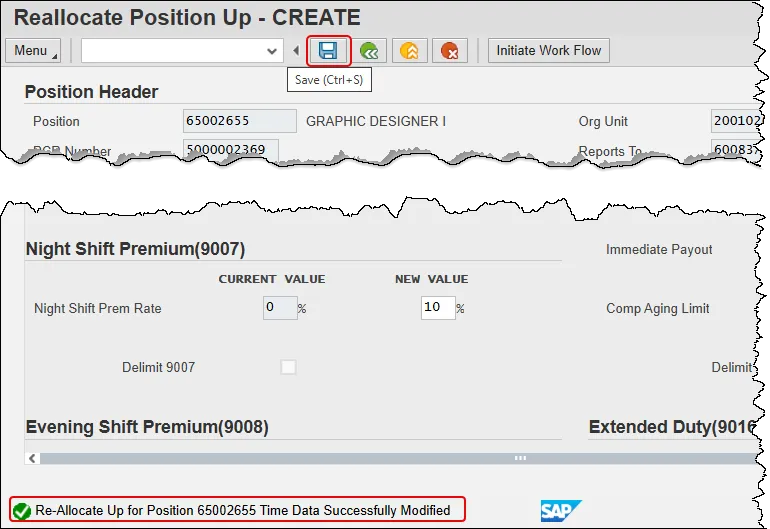Click the green Back arrow icon
This screenshot has height=529, width=770.
[369, 51]
